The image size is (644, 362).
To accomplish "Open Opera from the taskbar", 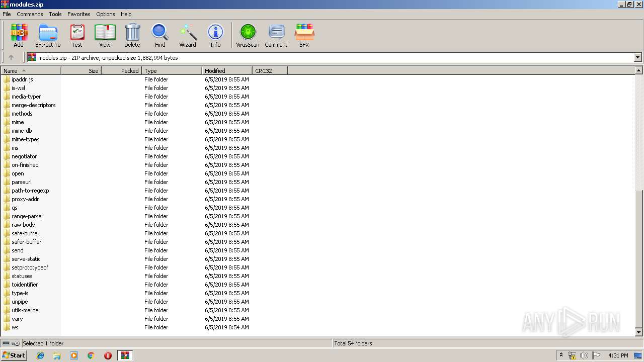I will [108, 355].
